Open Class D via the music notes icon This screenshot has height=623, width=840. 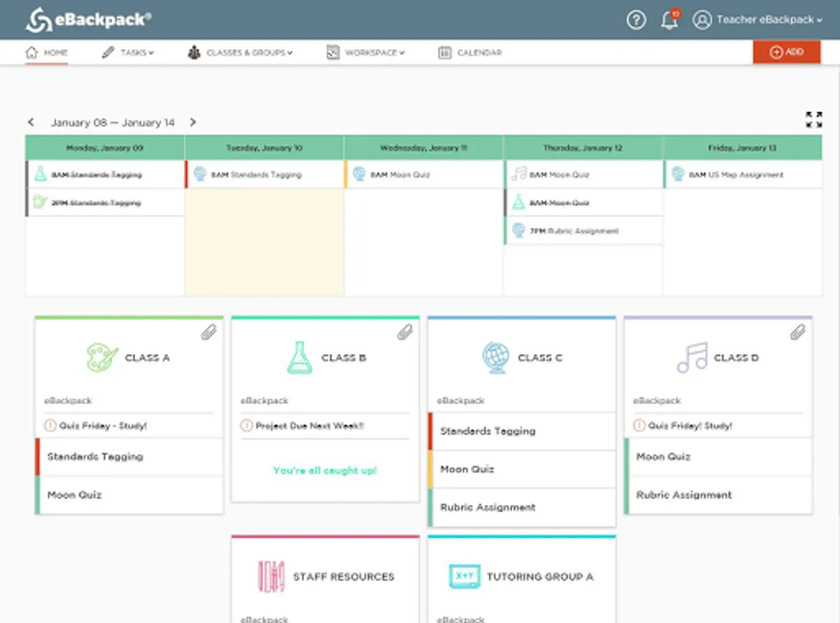(x=692, y=358)
